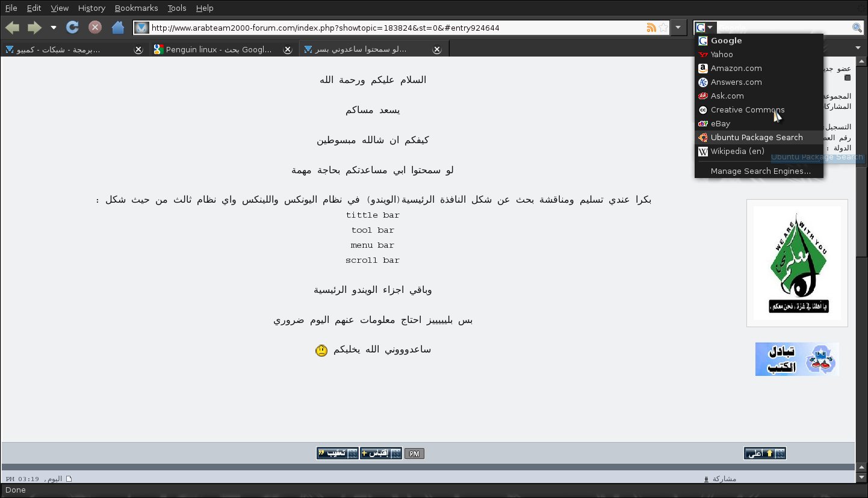868x498 pixels.
Task: Click the magnifier search icon
Action: tap(857, 28)
